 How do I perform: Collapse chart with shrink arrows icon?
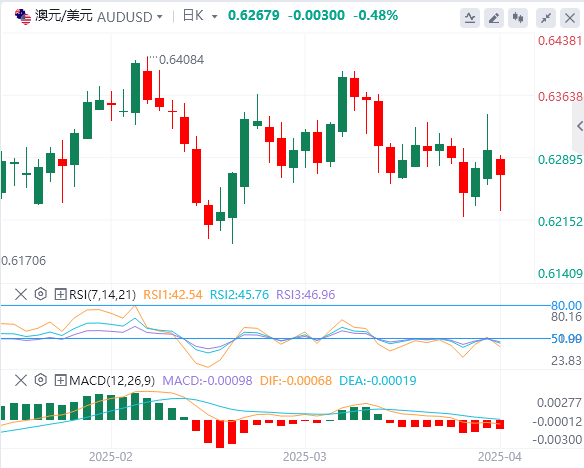coord(546,17)
